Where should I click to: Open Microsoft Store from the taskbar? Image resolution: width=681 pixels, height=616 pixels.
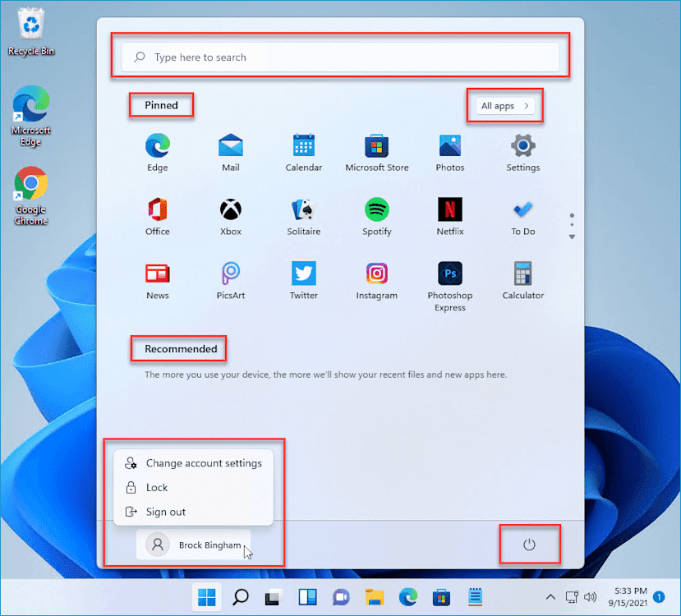pos(441,597)
